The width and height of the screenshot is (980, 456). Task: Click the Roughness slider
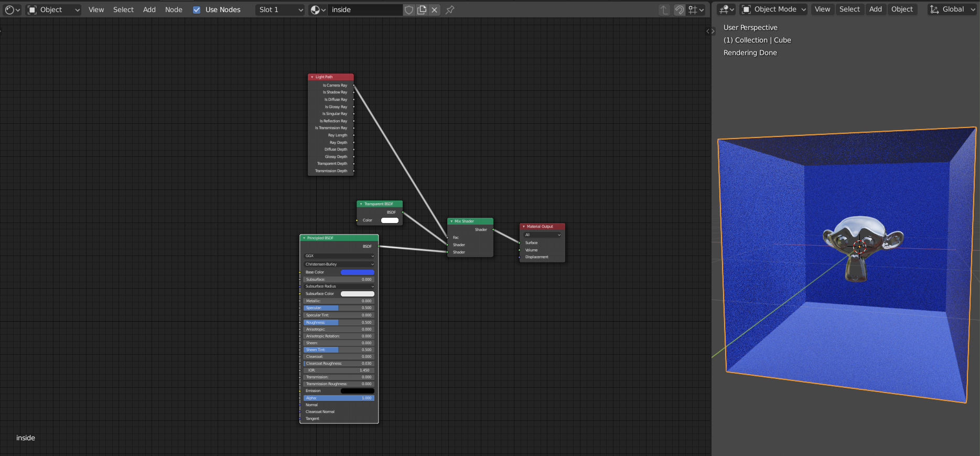click(x=339, y=323)
